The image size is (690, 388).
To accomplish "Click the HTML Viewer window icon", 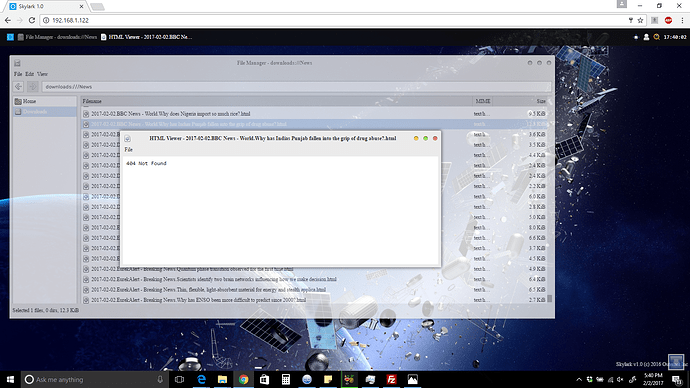I will click(127, 139).
